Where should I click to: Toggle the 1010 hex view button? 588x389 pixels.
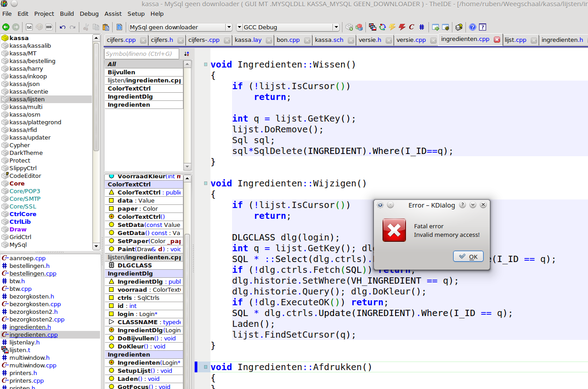pos(49,27)
